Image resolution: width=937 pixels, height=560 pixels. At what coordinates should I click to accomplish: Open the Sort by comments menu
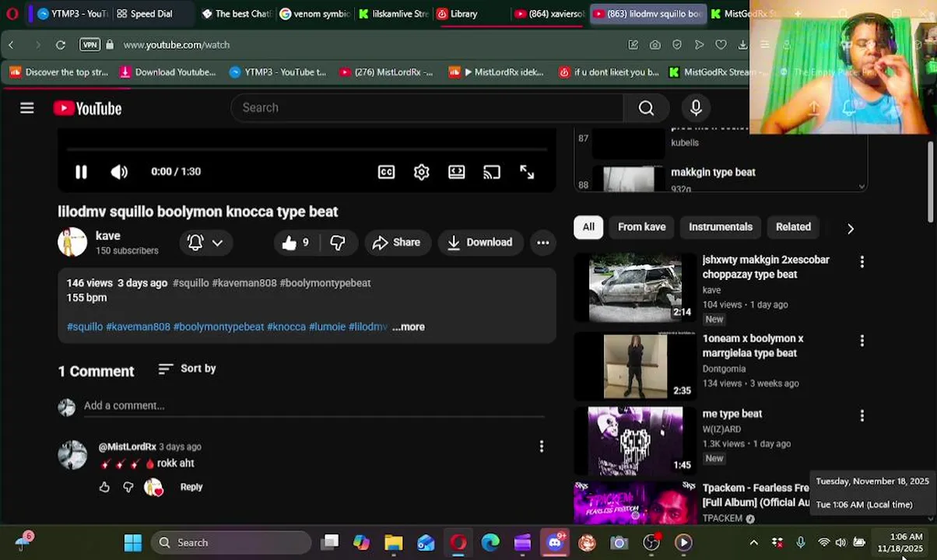pos(187,369)
